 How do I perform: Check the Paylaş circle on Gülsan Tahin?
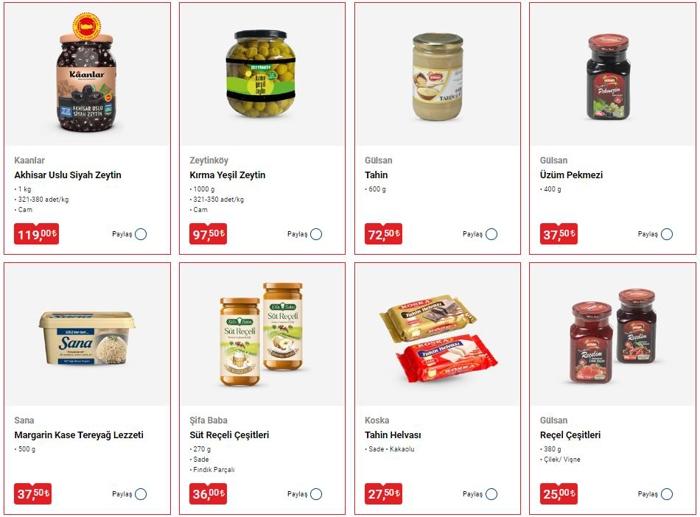[492, 234]
